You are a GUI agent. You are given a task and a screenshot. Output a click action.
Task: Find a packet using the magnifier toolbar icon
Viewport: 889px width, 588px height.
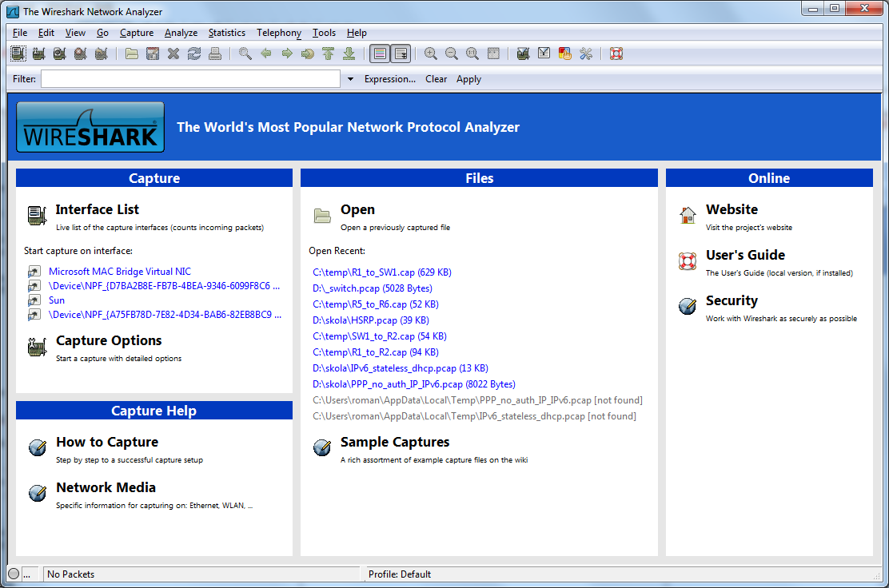pyautogui.click(x=245, y=54)
